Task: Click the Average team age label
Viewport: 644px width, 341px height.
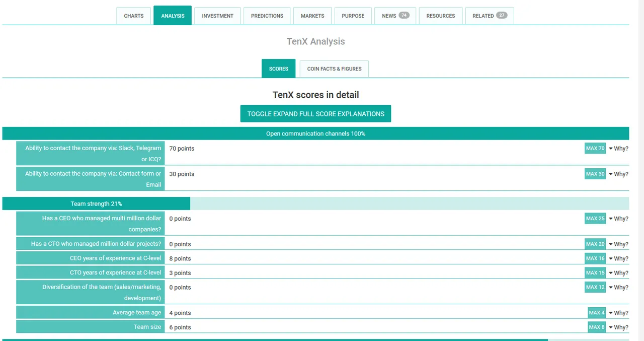Action: tap(91, 312)
